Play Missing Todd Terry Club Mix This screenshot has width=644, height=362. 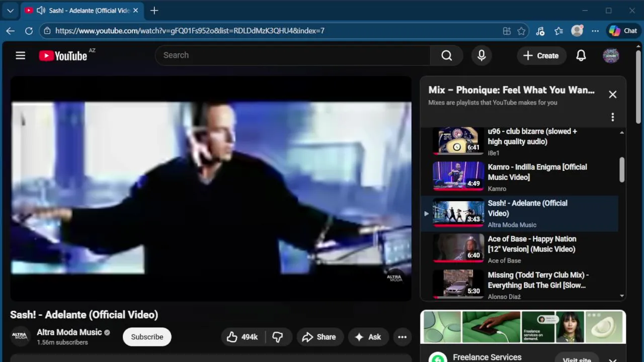(519, 286)
